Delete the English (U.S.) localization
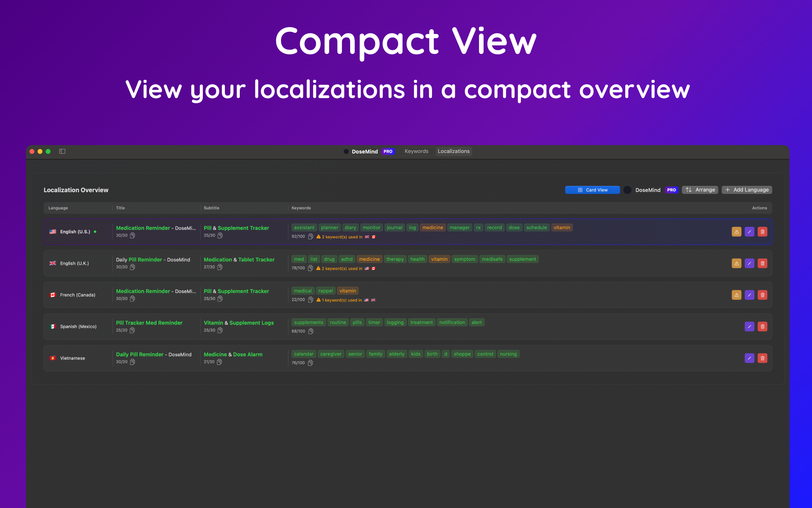 point(762,232)
